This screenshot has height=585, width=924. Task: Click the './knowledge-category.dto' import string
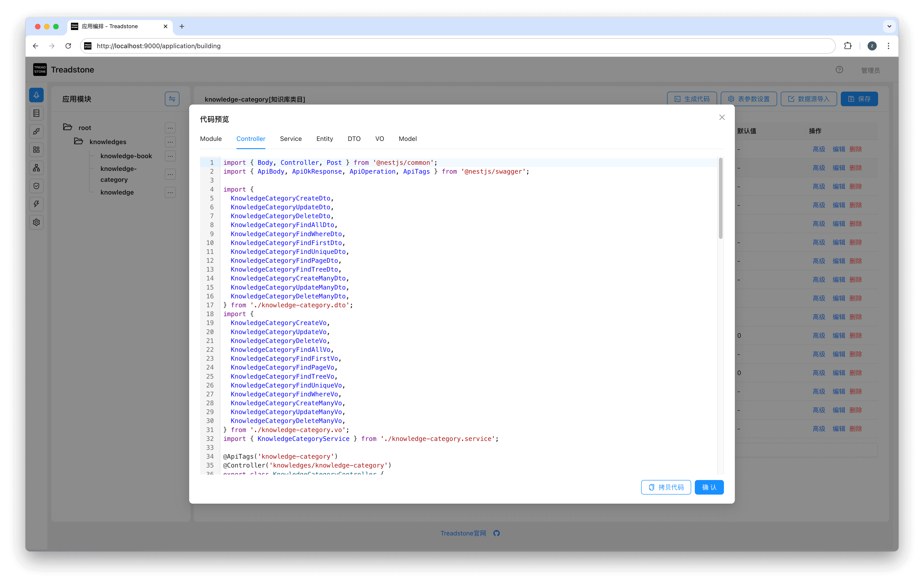click(299, 305)
